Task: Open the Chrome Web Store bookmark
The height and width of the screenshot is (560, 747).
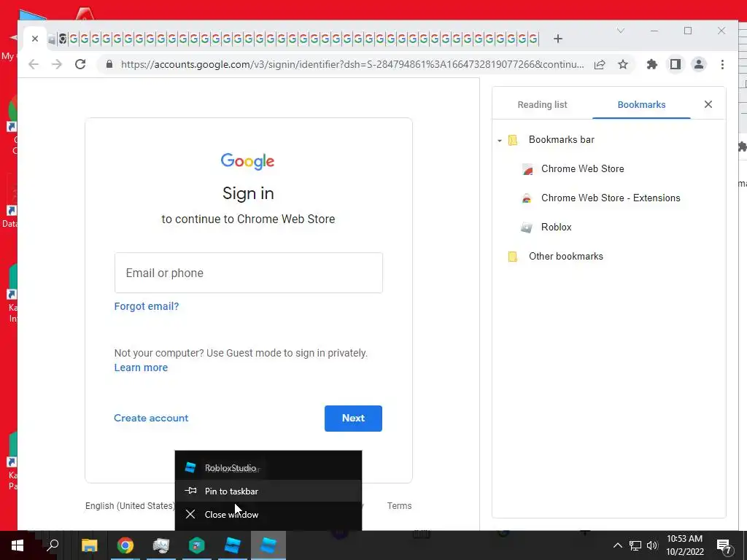Action: (x=583, y=168)
